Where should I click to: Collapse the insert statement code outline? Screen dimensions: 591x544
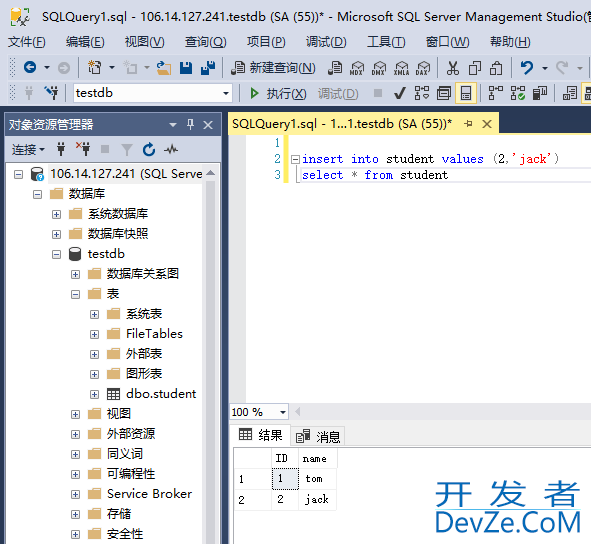295,159
